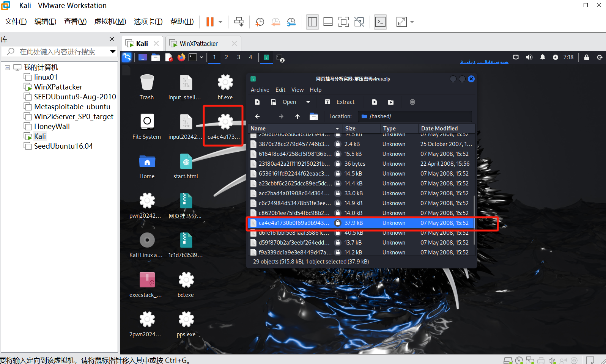This screenshot has width=606, height=364.
Task: Switch to workspace 3
Action: point(239,57)
